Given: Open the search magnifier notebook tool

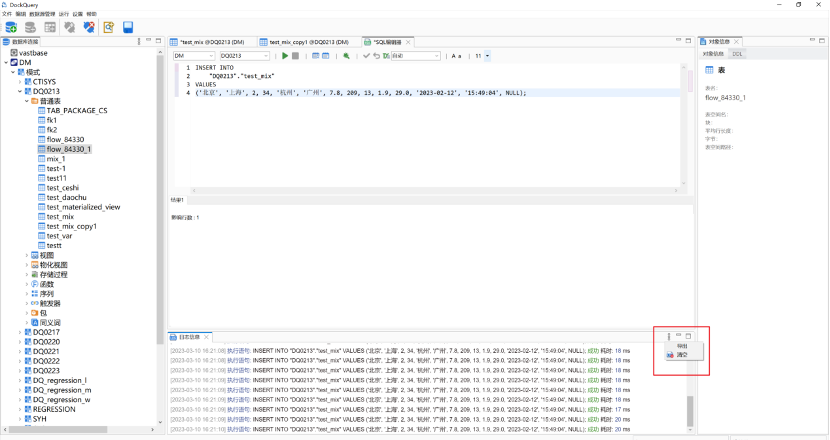Looking at the screenshot, I should [x=109, y=27].
